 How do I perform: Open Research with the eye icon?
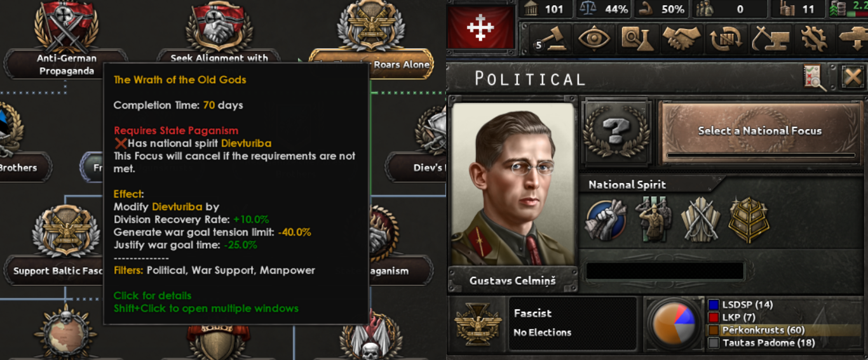coord(593,38)
